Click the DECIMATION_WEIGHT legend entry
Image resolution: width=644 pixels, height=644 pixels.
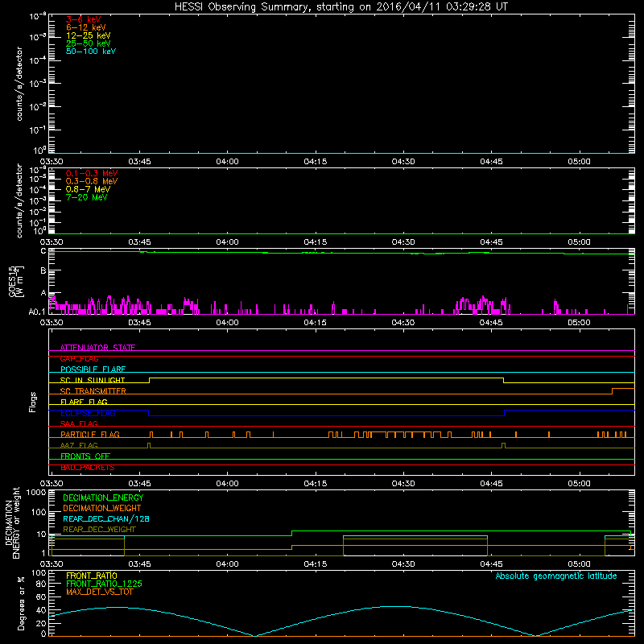102,508
